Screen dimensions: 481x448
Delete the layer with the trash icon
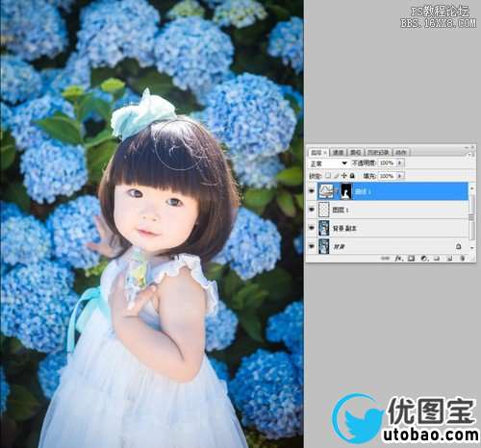463,258
